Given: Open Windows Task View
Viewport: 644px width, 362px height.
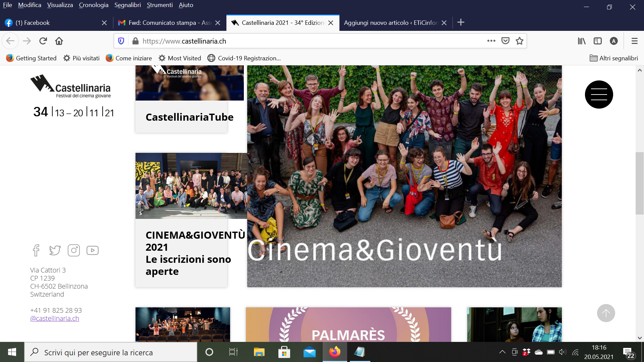Looking at the screenshot, I should click(x=233, y=352).
